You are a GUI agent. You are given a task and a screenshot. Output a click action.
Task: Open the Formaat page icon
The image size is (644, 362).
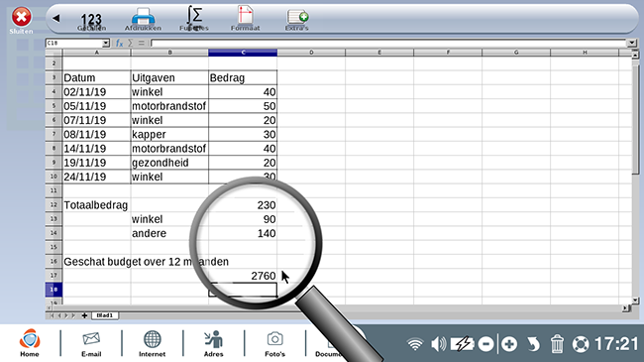click(245, 19)
